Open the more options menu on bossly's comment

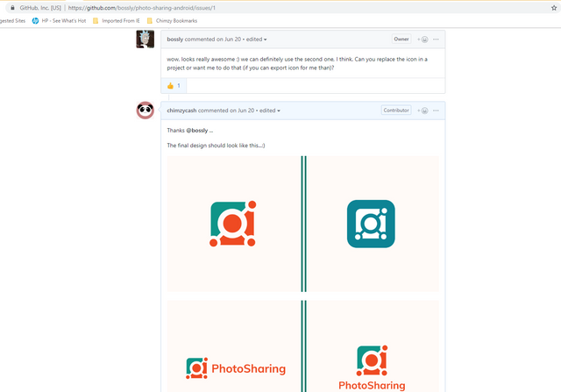pyautogui.click(x=436, y=39)
